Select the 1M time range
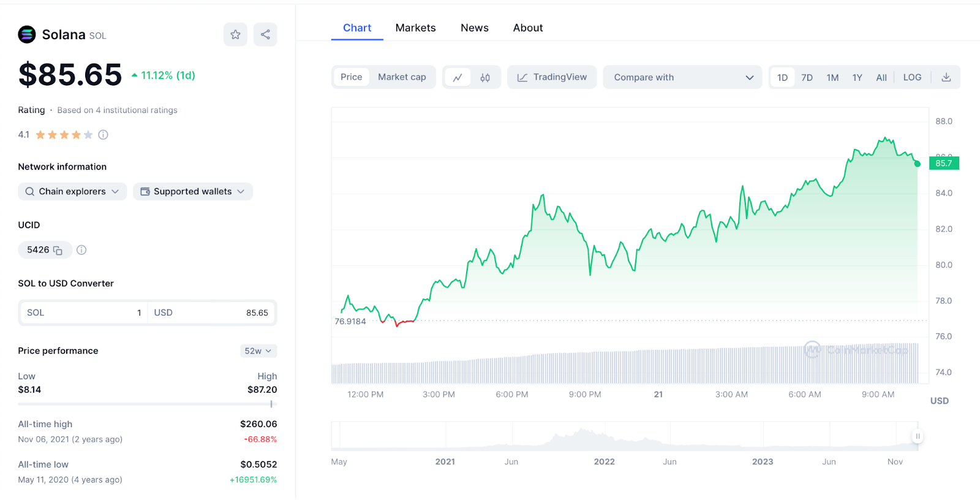This screenshot has height=500, width=980. 832,77
